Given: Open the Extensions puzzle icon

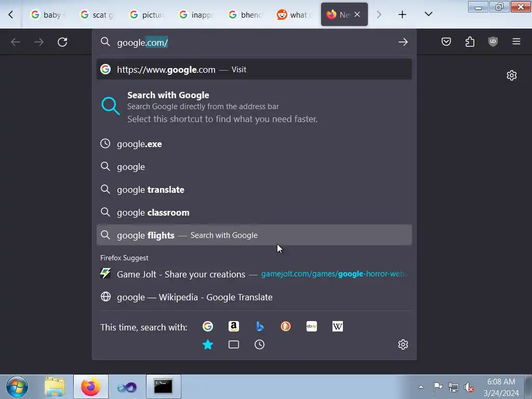Looking at the screenshot, I should click(x=470, y=42).
